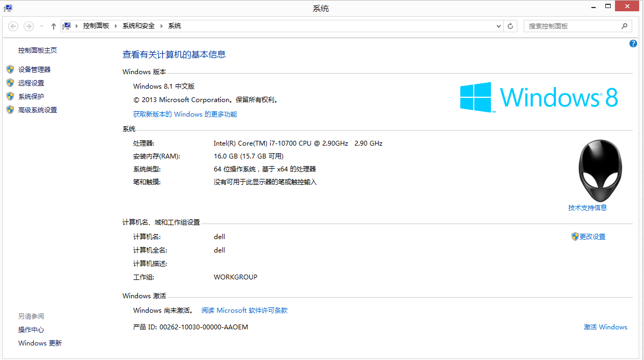Open recent locations dropdown arrow

pos(41,26)
